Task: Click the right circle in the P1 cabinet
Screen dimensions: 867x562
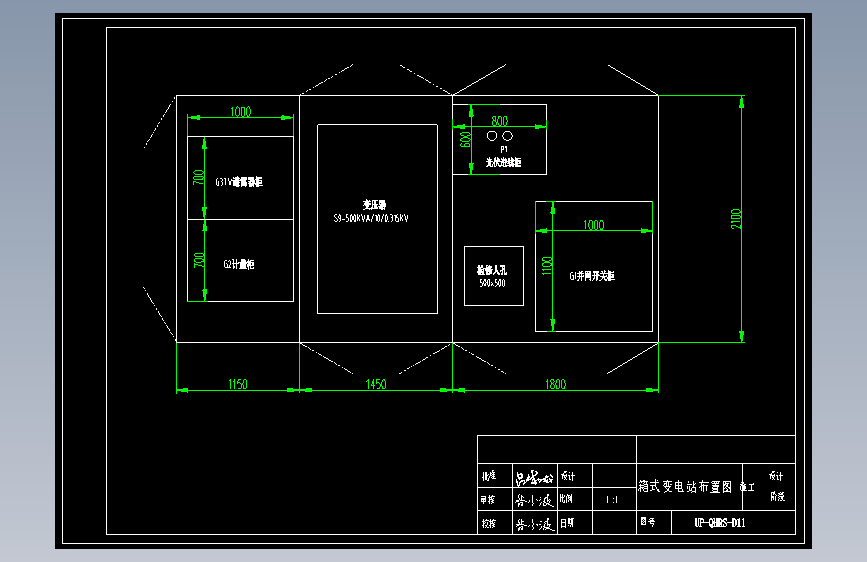Action: (x=508, y=136)
